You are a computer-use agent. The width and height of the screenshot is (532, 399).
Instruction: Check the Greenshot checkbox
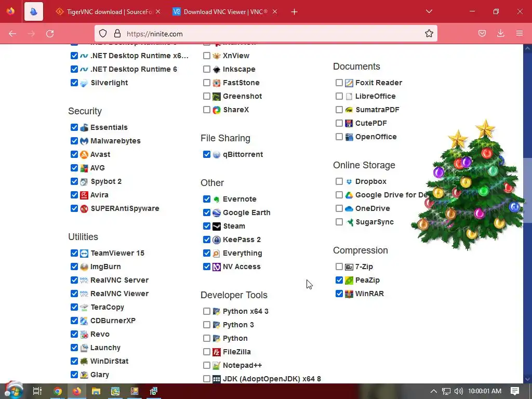point(207,96)
